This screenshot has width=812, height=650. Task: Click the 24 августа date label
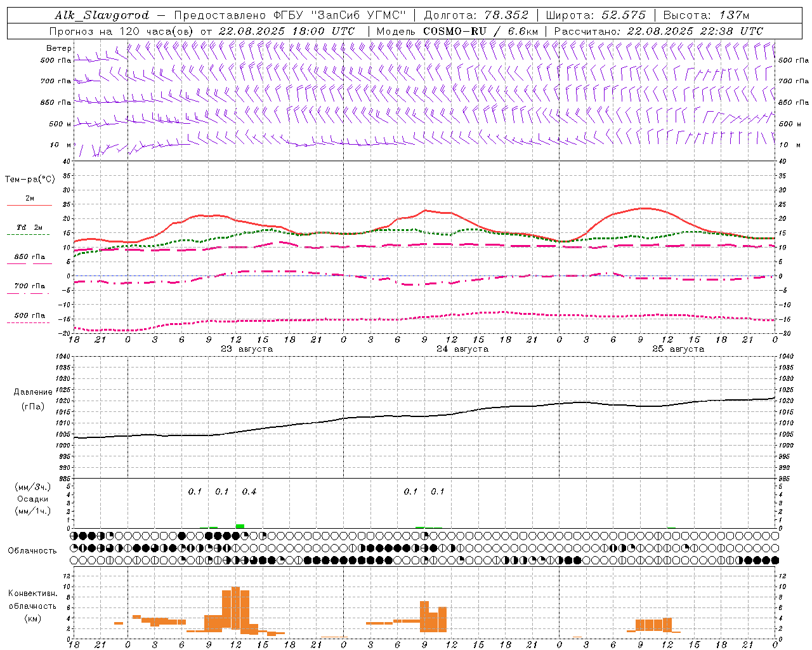point(462,349)
